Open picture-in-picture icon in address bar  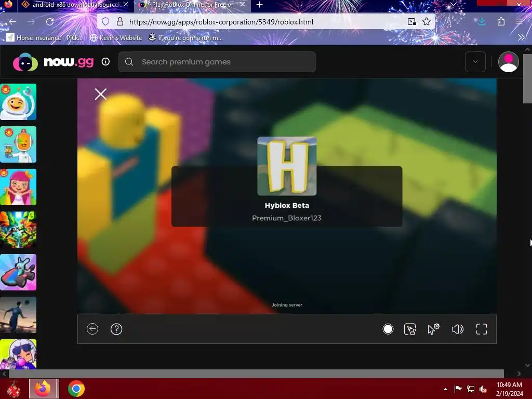pyautogui.click(x=411, y=22)
